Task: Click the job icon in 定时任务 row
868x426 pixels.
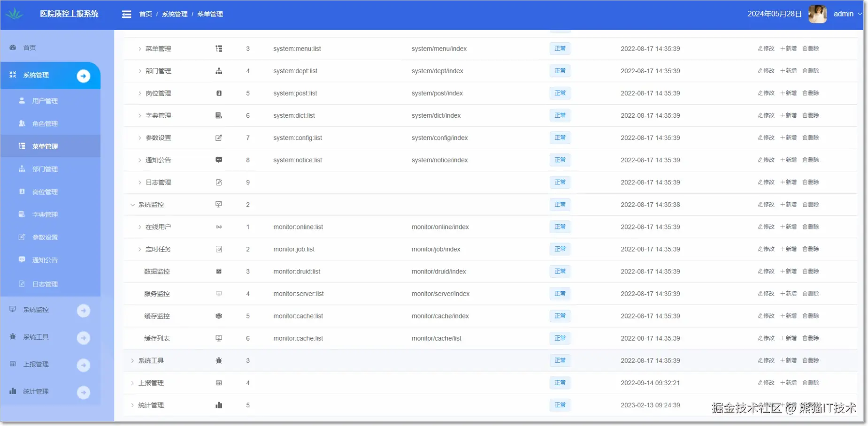Action: pos(219,249)
